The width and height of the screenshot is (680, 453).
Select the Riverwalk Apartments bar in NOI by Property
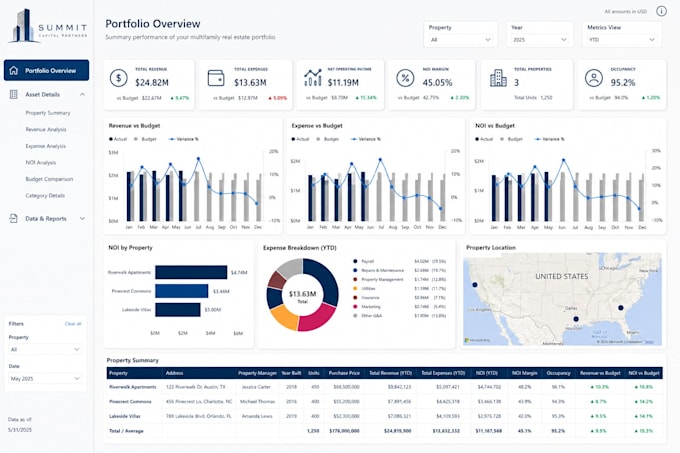(191, 272)
